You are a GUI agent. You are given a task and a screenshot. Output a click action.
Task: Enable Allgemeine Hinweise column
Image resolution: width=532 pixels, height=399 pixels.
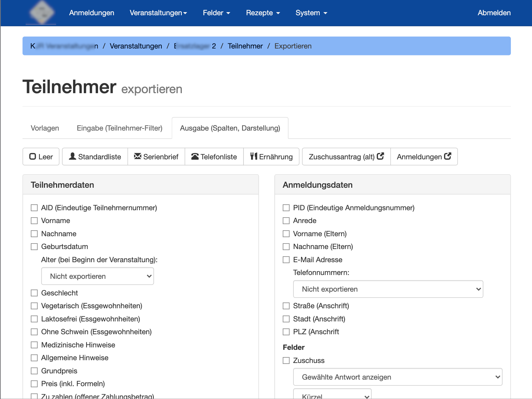tap(34, 358)
